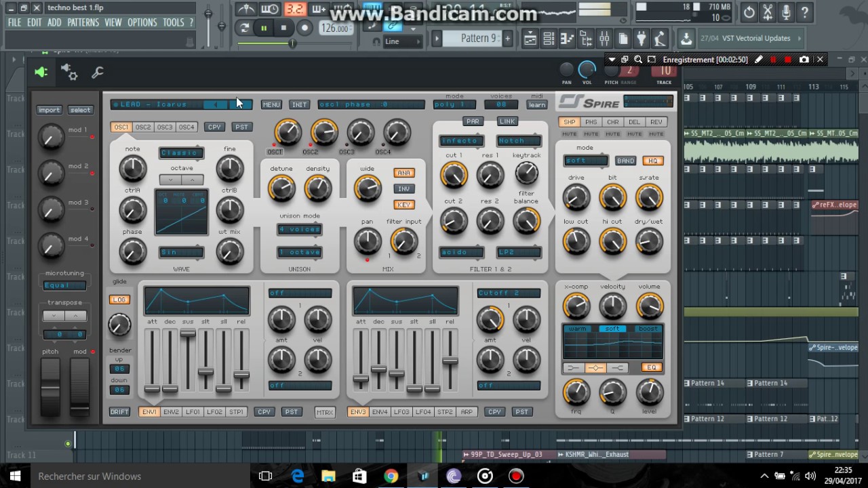This screenshot has height=488, width=868.
Task: Toggle the HQ shaper button
Action: [x=652, y=161]
